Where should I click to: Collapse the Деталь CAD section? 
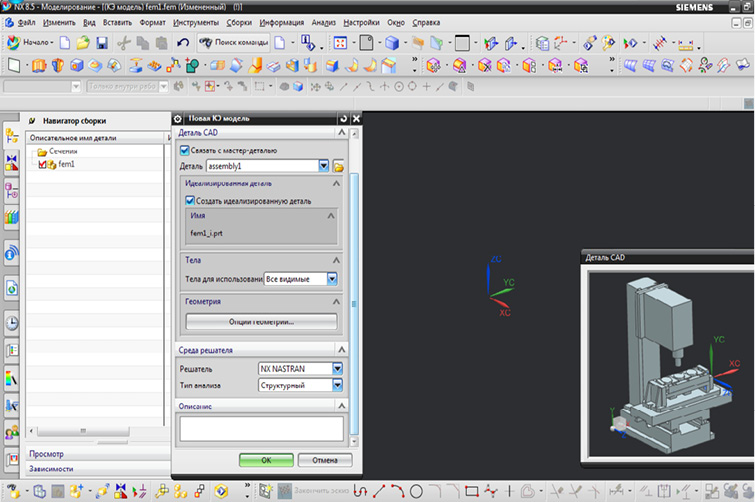click(x=341, y=132)
